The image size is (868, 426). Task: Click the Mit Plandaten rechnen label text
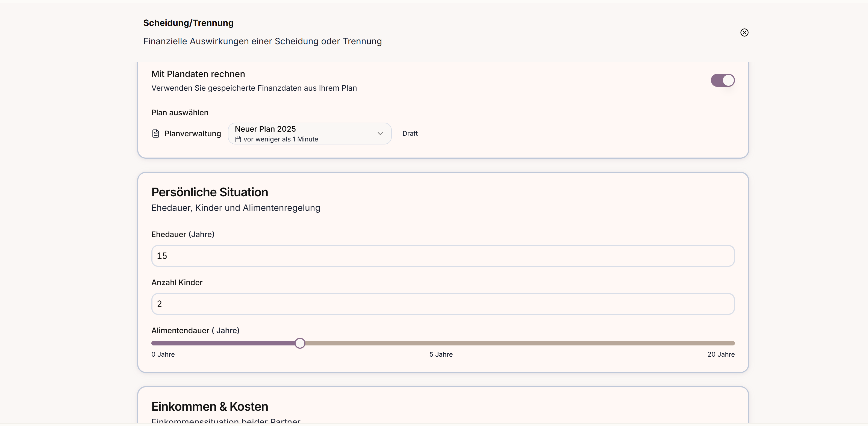[x=198, y=74]
